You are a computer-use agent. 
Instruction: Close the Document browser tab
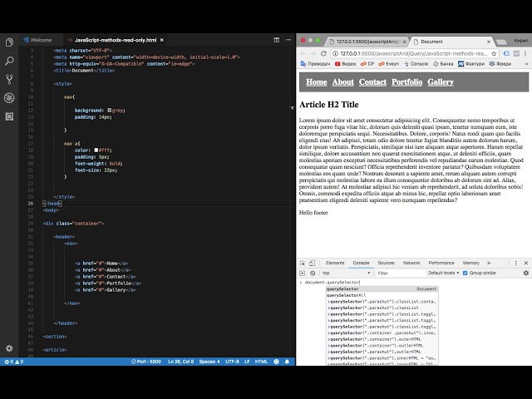[x=489, y=42]
